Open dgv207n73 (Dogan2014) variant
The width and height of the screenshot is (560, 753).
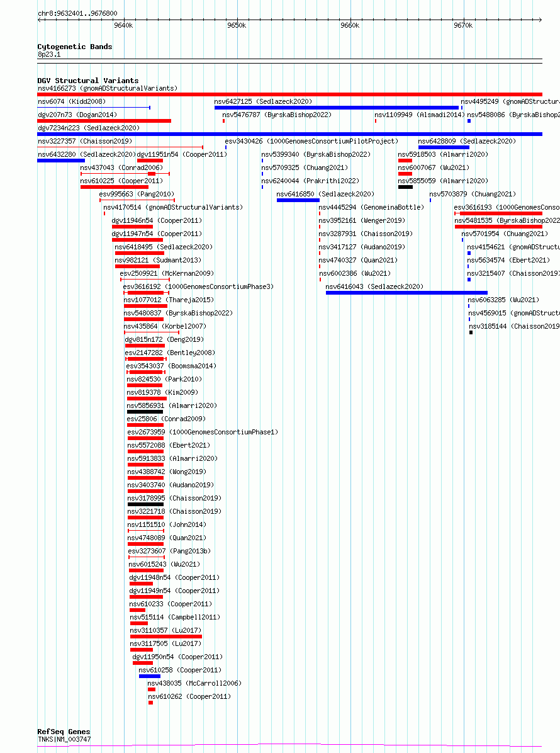click(77, 115)
